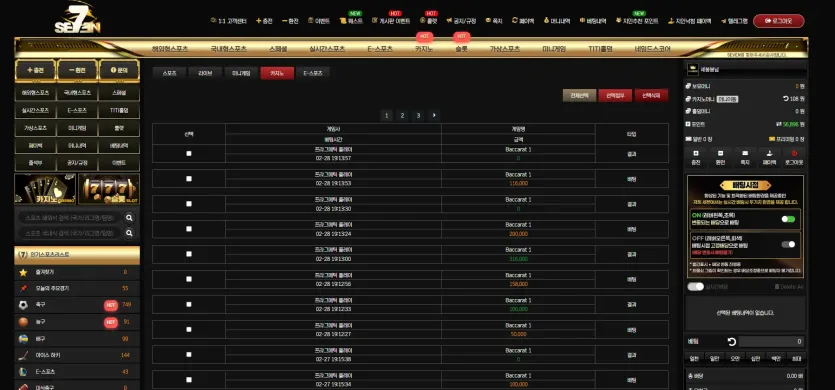Open 즐겨찾기 star favorites row
Image resolution: width=835 pixels, height=390 pixels.
coord(77,272)
